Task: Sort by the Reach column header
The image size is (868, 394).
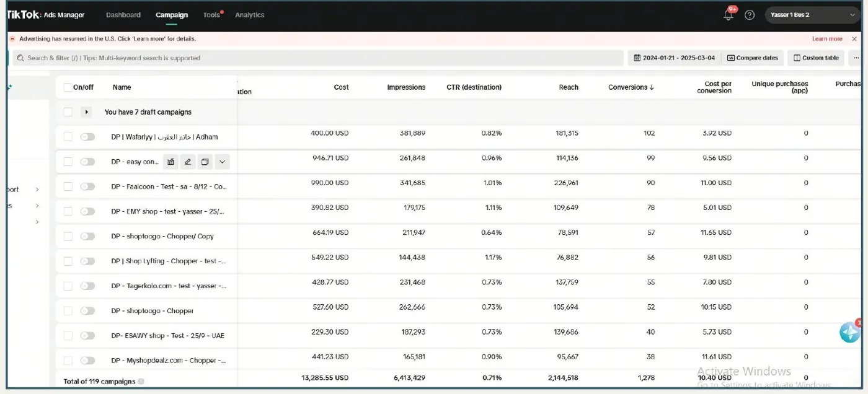Action: click(569, 87)
